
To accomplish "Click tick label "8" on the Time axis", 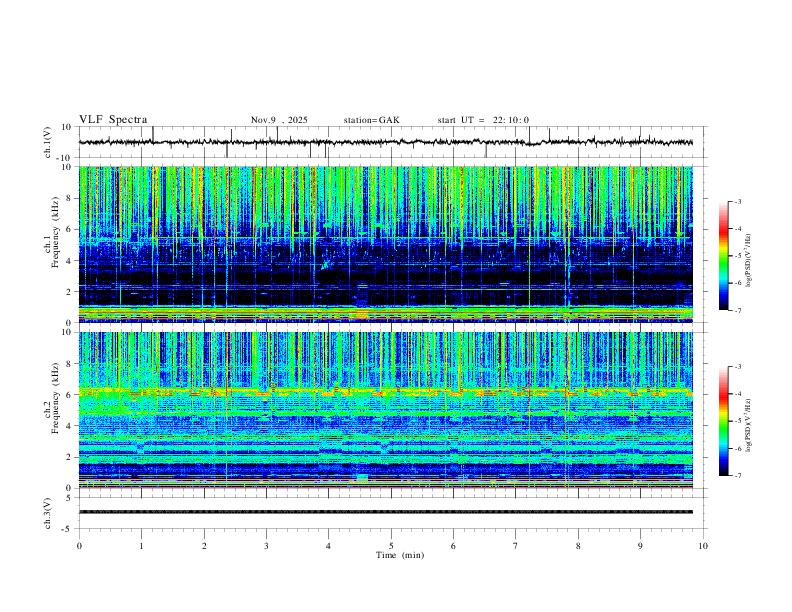I will [x=578, y=546].
